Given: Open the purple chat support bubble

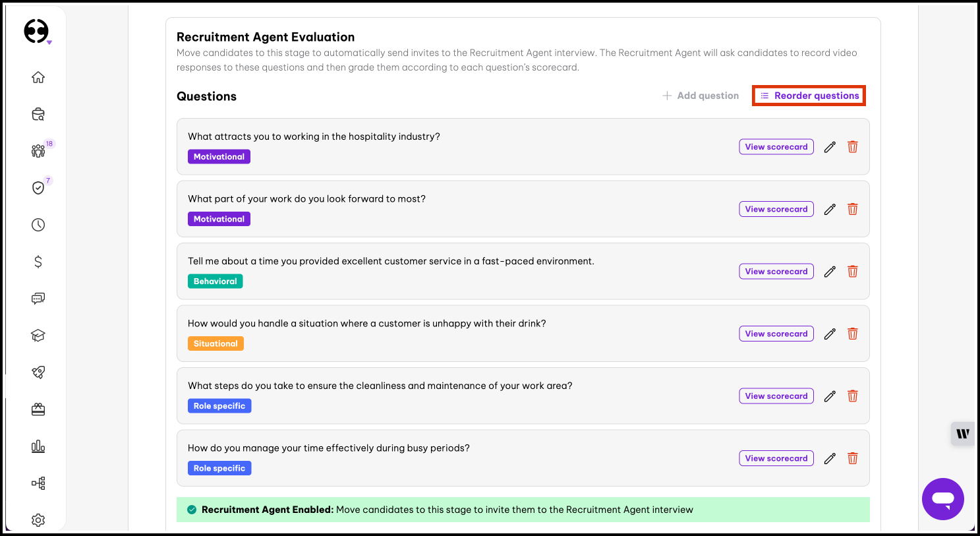Looking at the screenshot, I should tap(942, 499).
